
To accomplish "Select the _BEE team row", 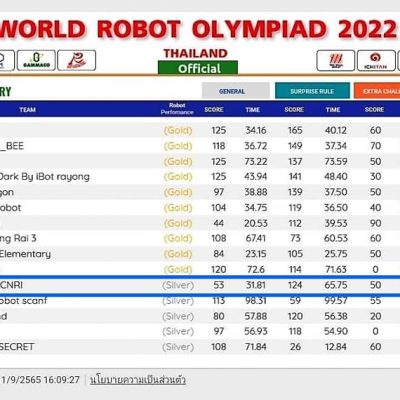I will [x=200, y=146].
